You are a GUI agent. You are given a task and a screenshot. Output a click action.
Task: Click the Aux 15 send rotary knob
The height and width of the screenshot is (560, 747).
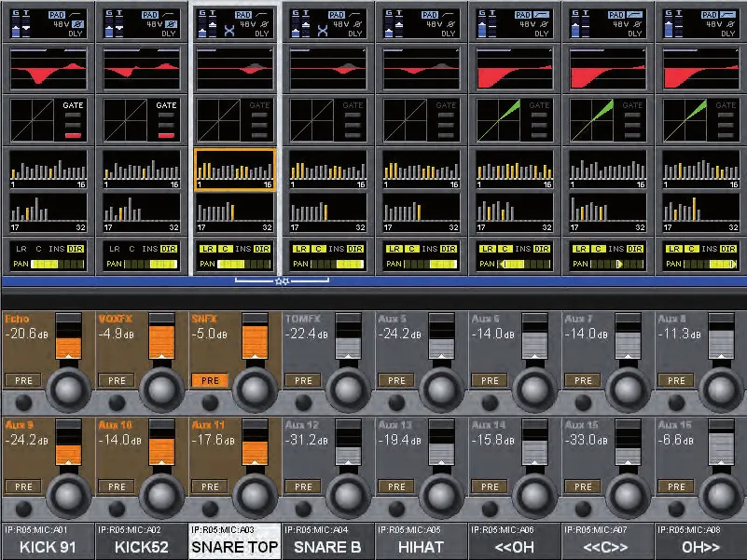[628, 496]
